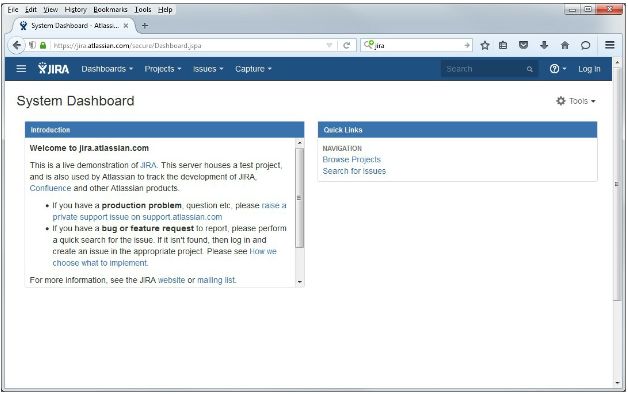Click the 'Welcome to jira.atlassian.com' heading
The width and height of the screenshot is (628, 394).
89,148
